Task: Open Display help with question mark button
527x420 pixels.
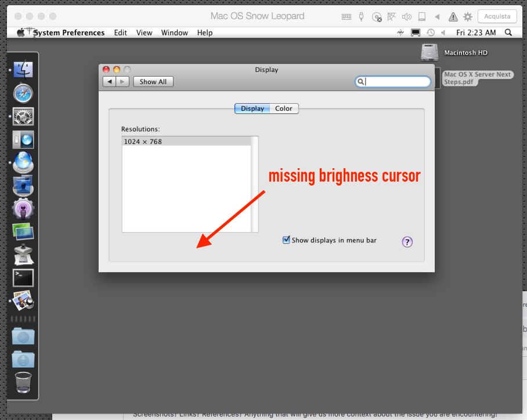Action: (407, 241)
